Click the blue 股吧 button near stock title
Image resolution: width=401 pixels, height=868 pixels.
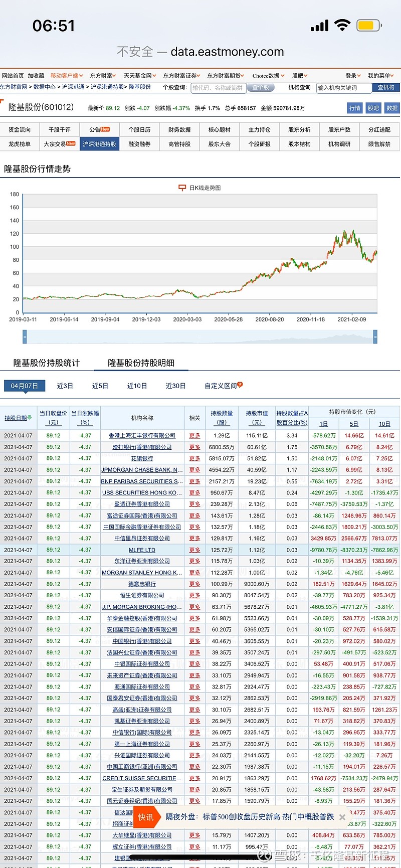point(373,108)
